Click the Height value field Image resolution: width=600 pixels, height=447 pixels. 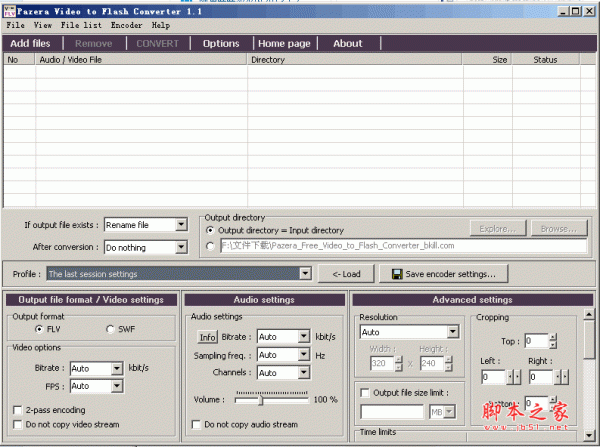click(x=432, y=363)
